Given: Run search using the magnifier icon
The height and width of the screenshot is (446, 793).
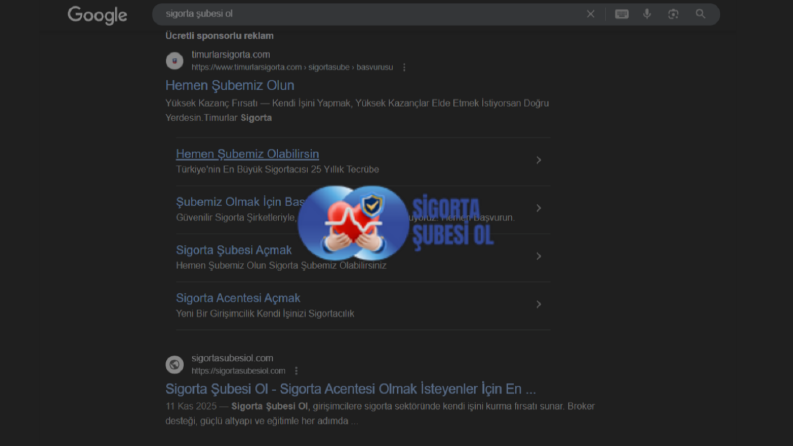Looking at the screenshot, I should click(x=700, y=14).
